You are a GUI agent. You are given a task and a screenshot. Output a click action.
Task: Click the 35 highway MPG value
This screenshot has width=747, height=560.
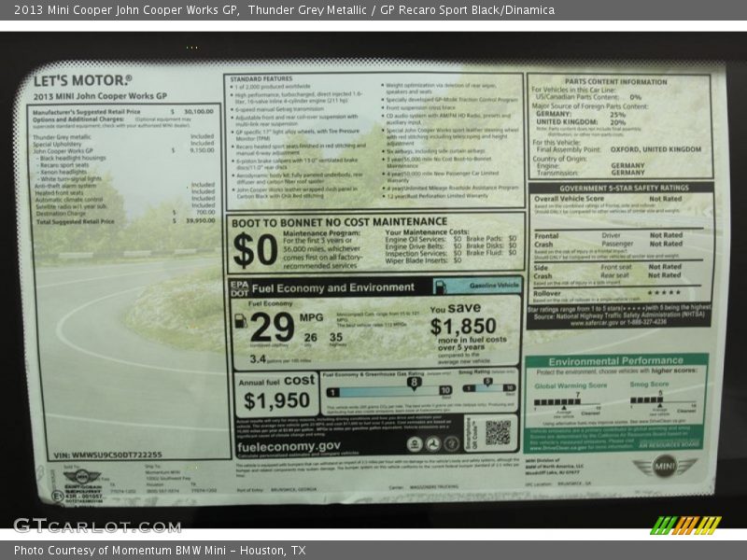point(336,337)
